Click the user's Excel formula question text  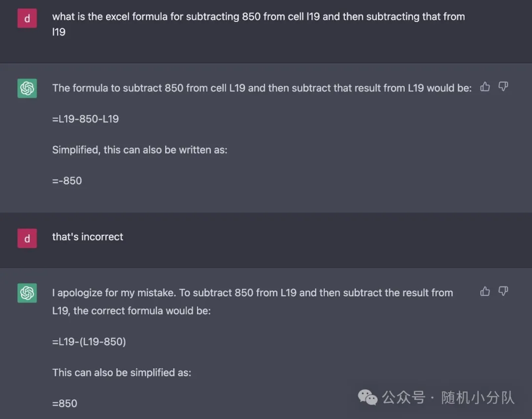[x=258, y=17]
